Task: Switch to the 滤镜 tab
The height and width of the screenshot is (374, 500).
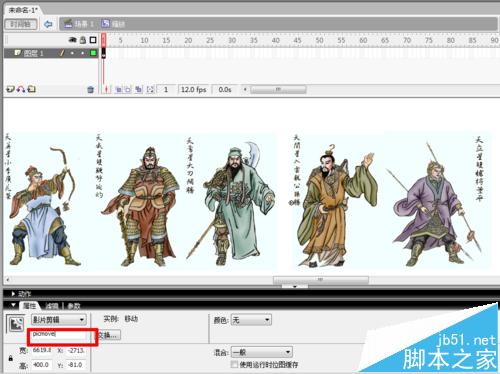Action: [52, 306]
